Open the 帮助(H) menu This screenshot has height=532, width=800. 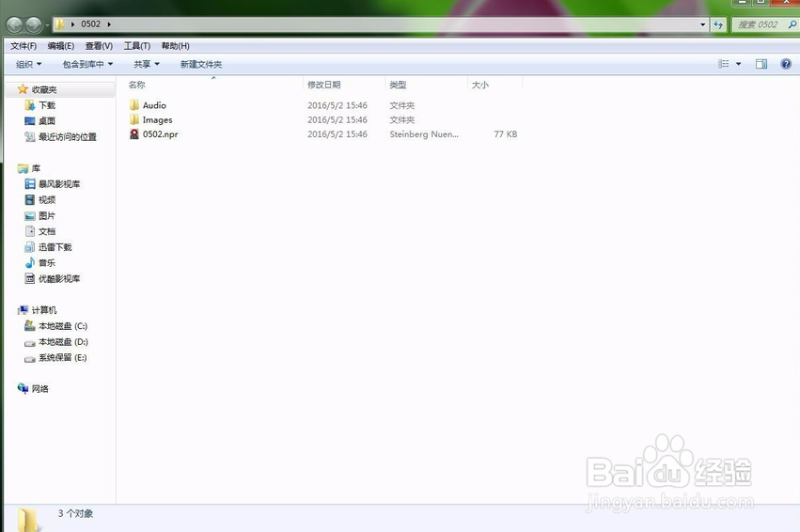tap(176, 46)
